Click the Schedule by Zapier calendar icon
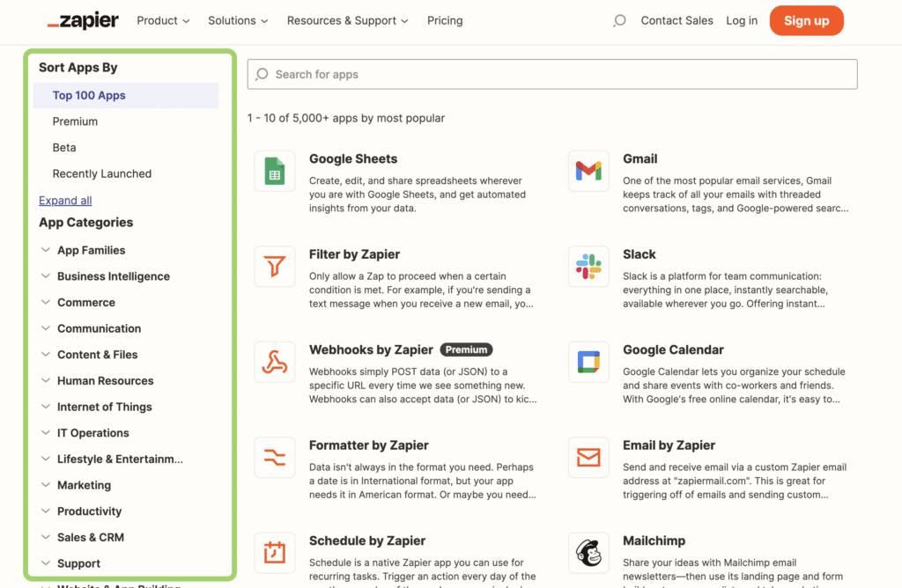Viewport: 902px width, 588px height. pos(275,553)
